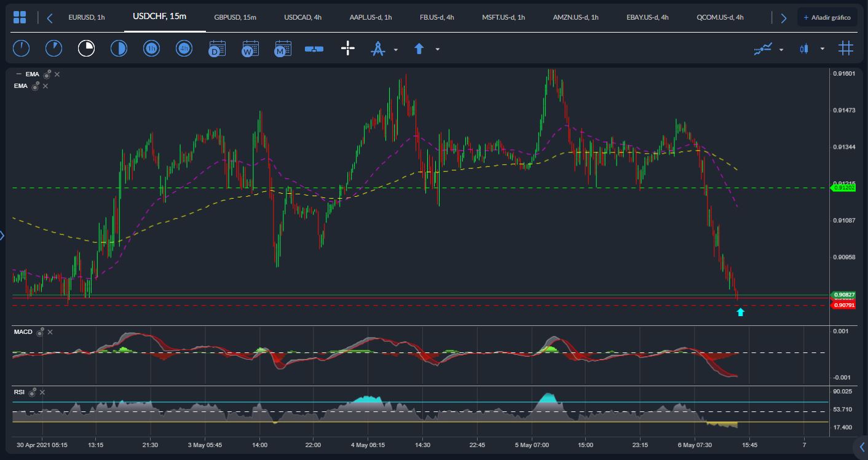Click the cyan up-arrow chart marker
The width and height of the screenshot is (868, 460).
click(x=740, y=312)
